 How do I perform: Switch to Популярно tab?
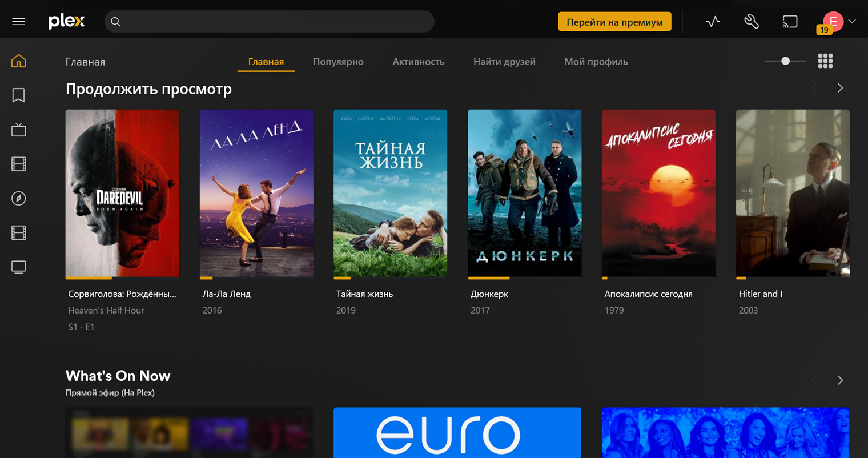338,62
